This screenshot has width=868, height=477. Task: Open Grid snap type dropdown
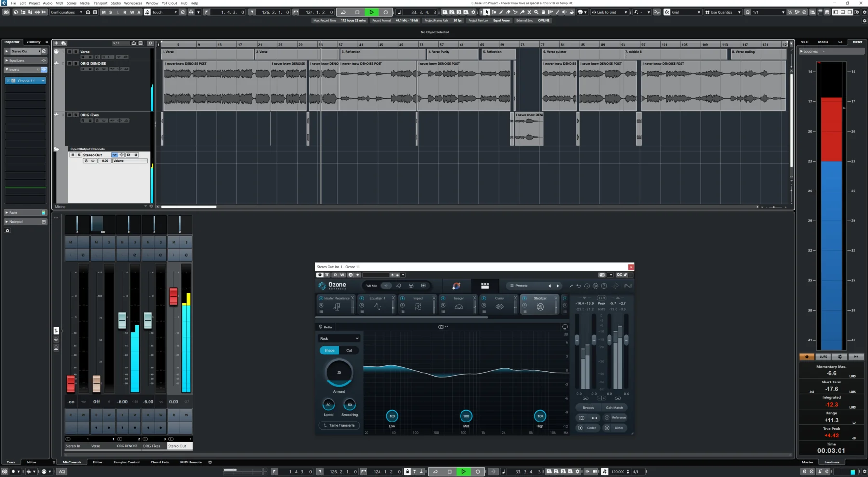click(686, 12)
